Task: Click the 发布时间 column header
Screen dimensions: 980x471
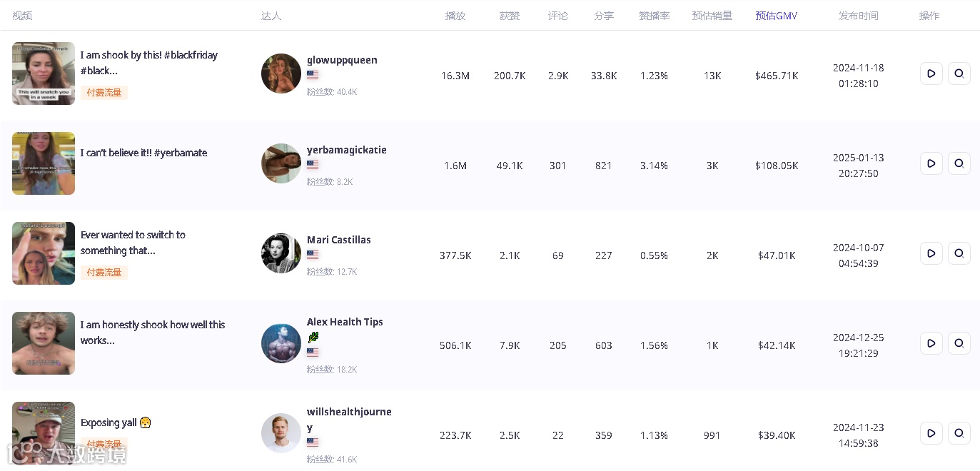Action: [x=858, y=16]
